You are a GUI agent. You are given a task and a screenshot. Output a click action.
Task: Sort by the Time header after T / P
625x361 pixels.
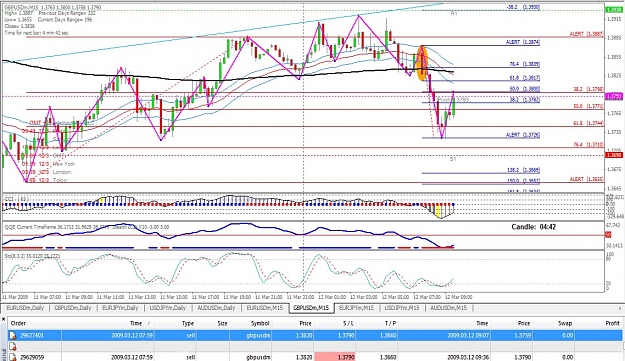[x=482, y=323]
